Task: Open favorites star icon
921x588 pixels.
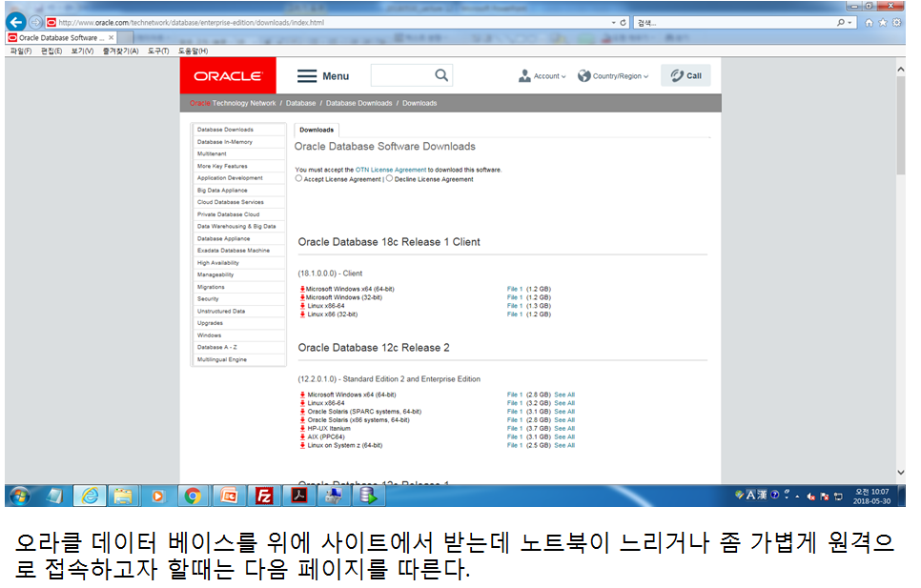Action: click(x=882, y=22)
